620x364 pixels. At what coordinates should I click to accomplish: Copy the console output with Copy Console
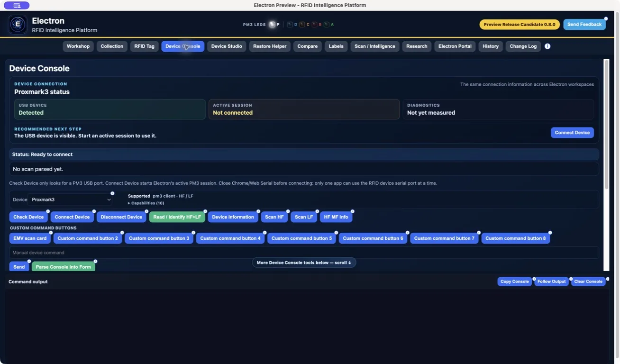tap(515, 282)
